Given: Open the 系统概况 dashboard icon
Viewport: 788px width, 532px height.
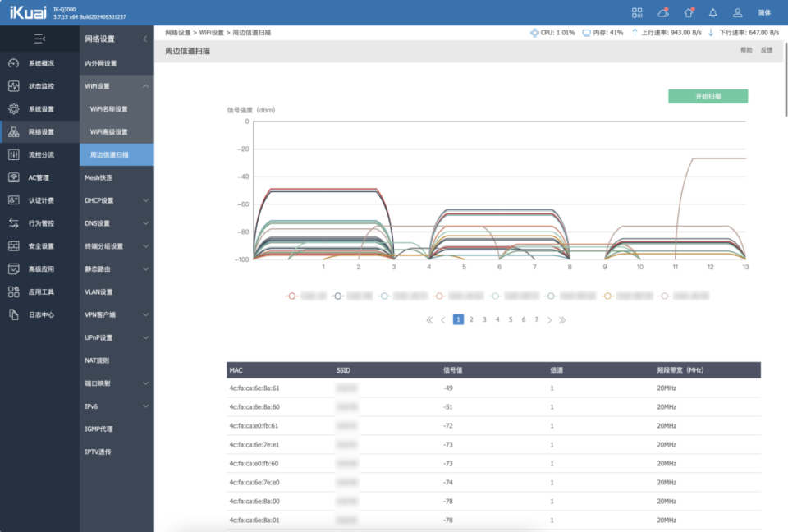Looking at the screenshot, I should pos(14,63).
